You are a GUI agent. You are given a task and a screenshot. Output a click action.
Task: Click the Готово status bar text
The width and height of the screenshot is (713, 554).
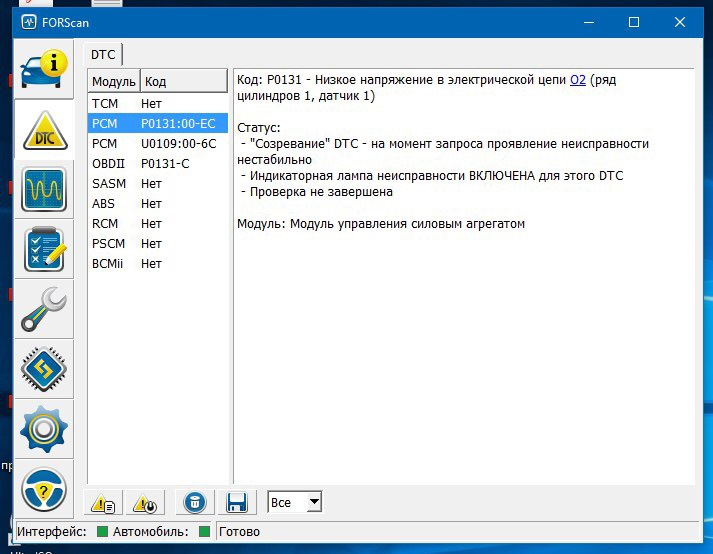pos(239,531)
